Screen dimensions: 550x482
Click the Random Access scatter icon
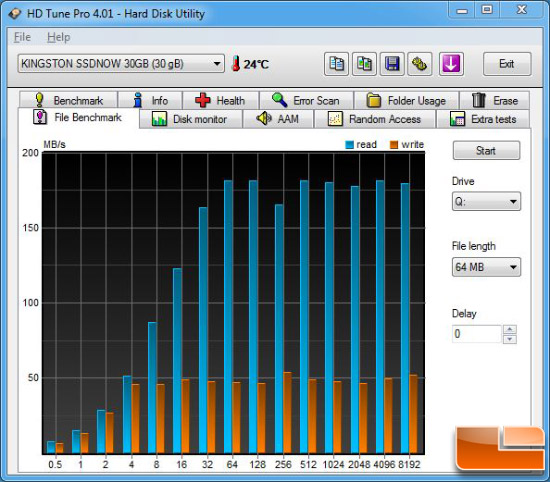[x=335, y=119]
